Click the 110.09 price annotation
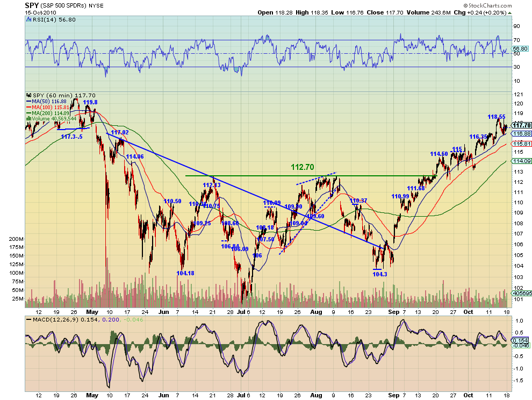This screenshot has height=400, width=532. coord(272,203)
